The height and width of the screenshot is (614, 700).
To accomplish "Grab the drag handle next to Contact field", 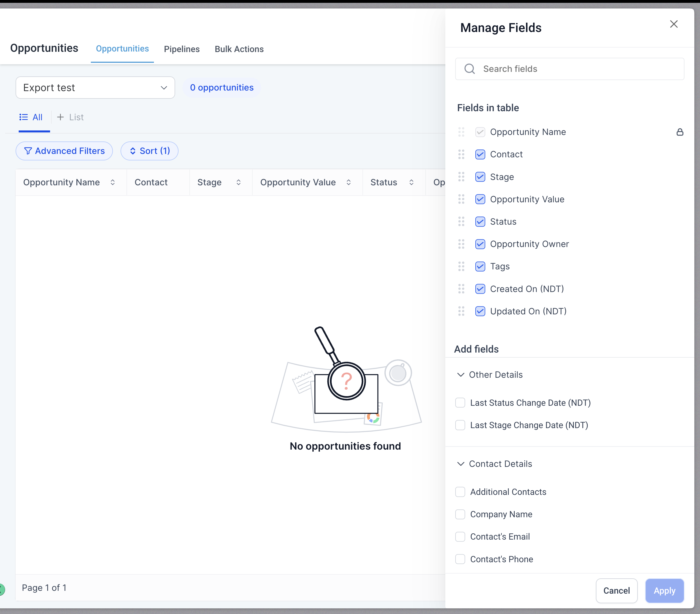I will pos(461,154).
